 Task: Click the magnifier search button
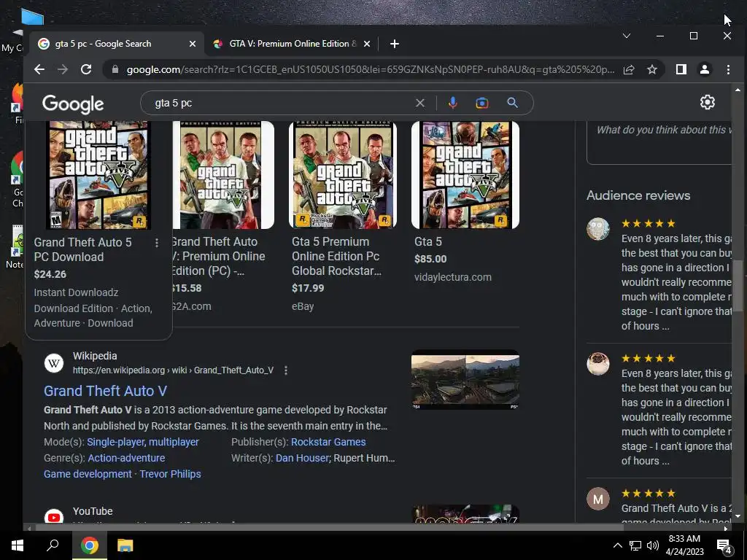(x=513, y=103)
